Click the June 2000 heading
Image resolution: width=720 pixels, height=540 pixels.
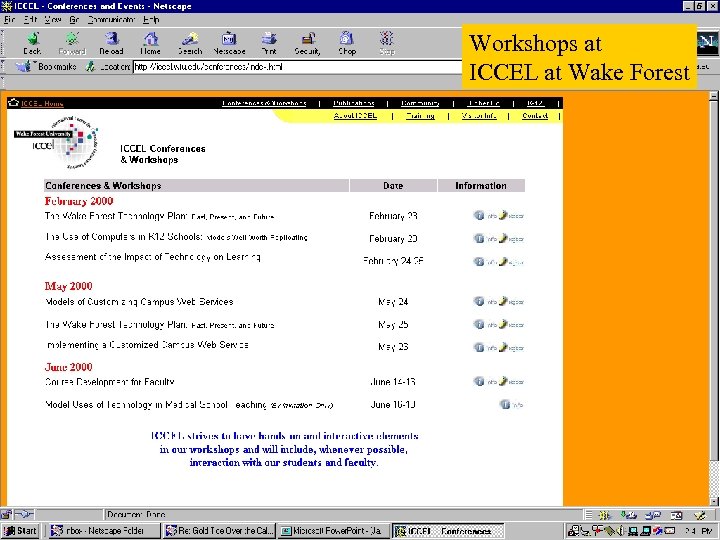[x=68, y=367]
